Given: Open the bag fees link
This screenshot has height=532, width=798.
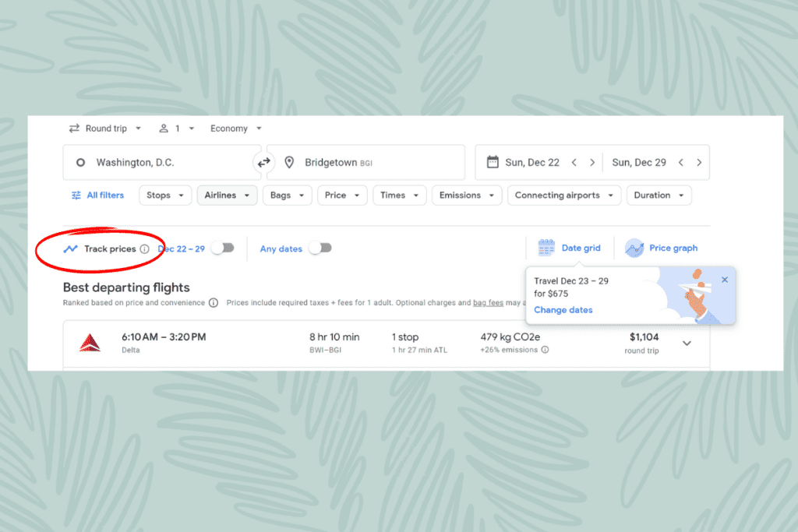Looking at the screenshot, I should click(x=488, y=302).
